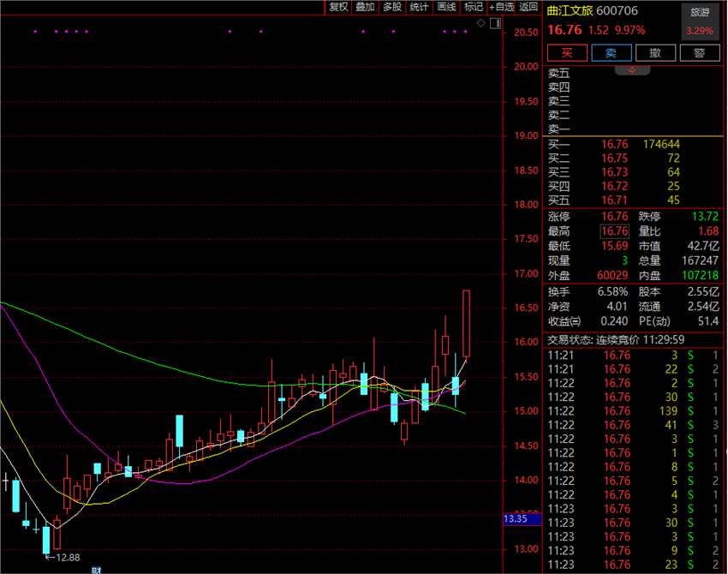Open the 统计 statistics tool
Screen dimensions: 728x574
419,7
